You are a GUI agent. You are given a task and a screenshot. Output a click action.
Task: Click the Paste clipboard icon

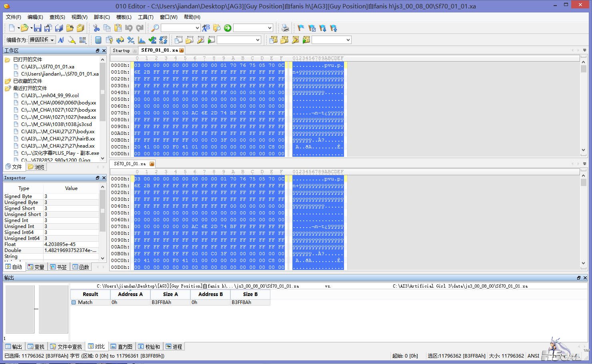click(118, 28)
